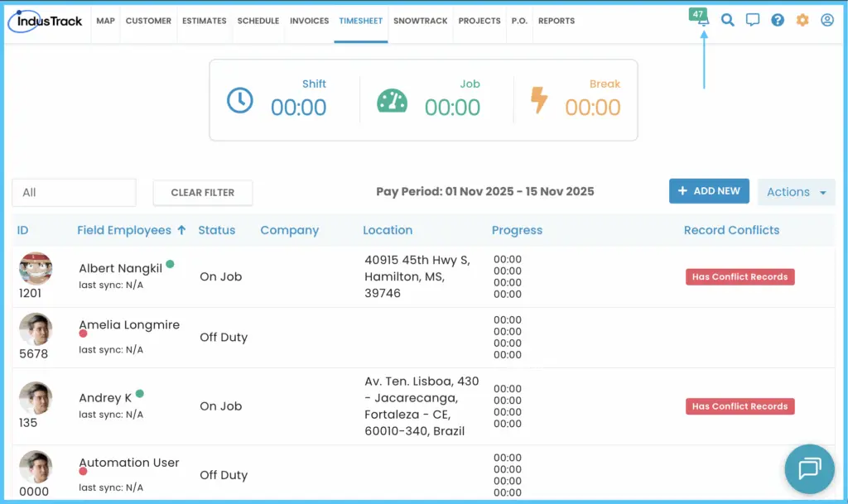Screen dimensions: 848x504
Task: Click the Break lightning bolt icon
Action: click(x=538, y=100)
